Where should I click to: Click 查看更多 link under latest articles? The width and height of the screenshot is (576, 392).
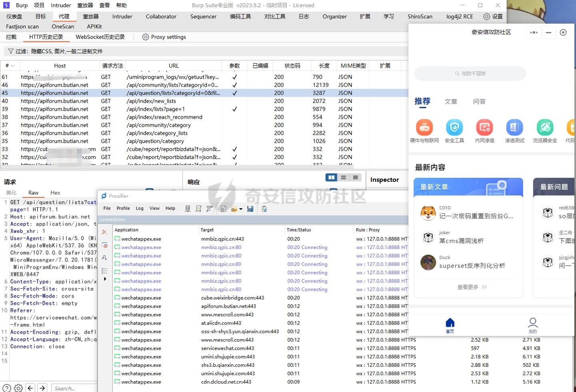click(472, 287)
